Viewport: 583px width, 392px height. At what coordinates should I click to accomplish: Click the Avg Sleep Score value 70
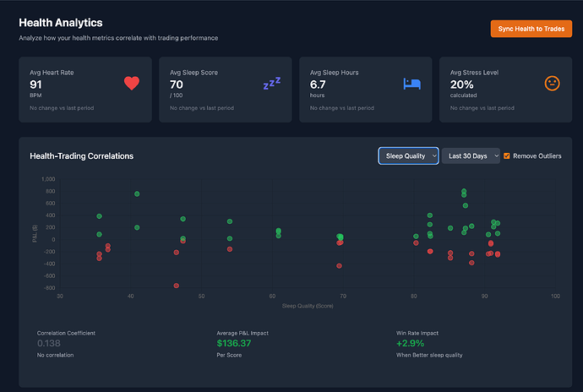pos(177,84)
